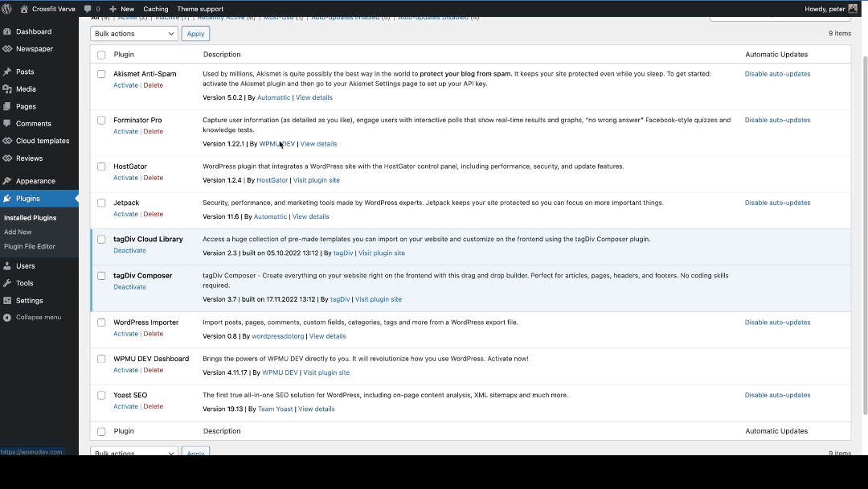868x489 pixels.
Task: Click the Dashboard gauge icon
Action: click(x=7, y=31)
